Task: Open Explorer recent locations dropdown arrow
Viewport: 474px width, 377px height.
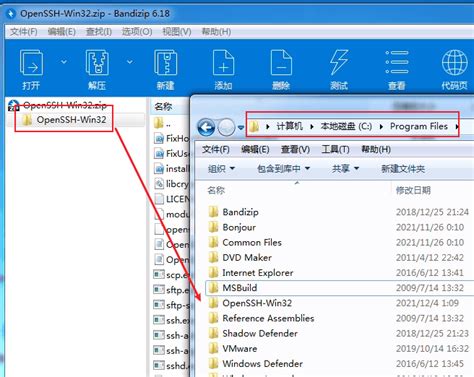Action: 241,127
